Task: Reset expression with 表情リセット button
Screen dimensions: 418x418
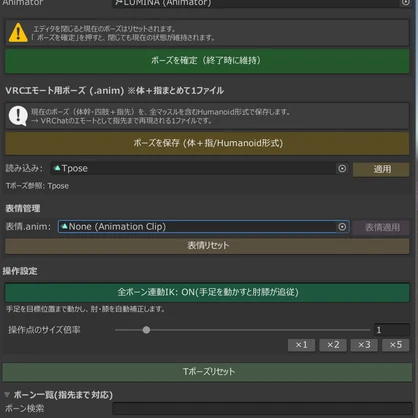Action: point(207,246)
